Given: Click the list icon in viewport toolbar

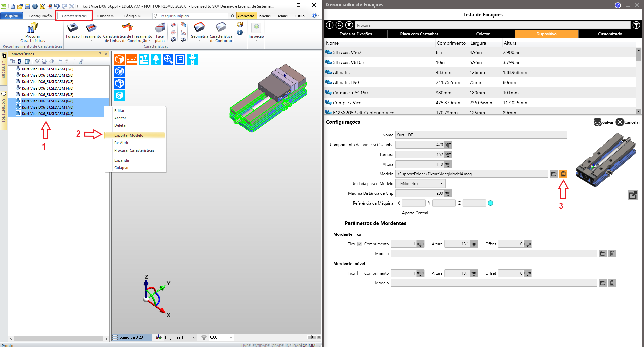Looking at the screenshot, I should [180, 59].
